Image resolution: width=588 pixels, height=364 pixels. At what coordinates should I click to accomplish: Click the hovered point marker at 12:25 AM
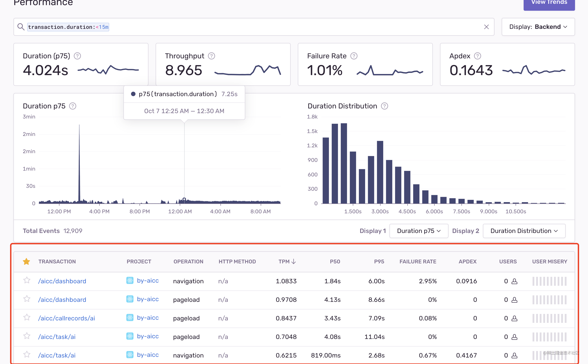[x=184, y=199]
